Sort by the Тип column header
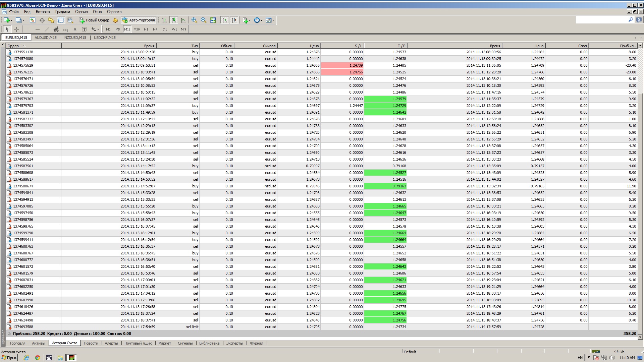 tap(178, 46)
